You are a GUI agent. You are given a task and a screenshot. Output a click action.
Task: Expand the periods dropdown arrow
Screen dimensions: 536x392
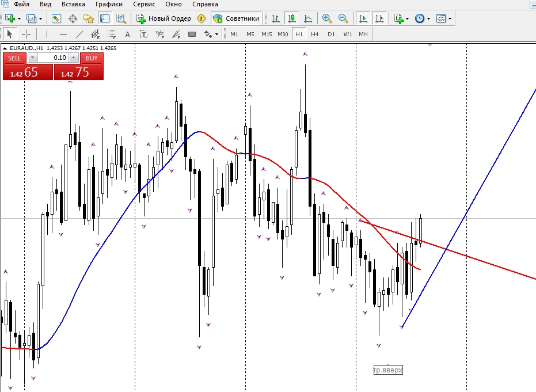[x=428, y=18]
